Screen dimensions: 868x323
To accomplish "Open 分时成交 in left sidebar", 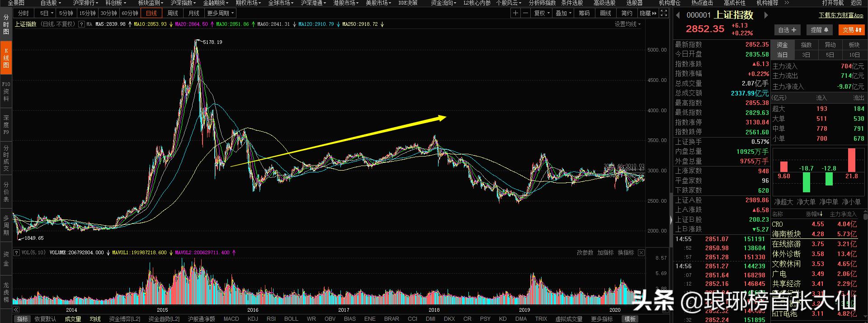I will click(6, 158).
